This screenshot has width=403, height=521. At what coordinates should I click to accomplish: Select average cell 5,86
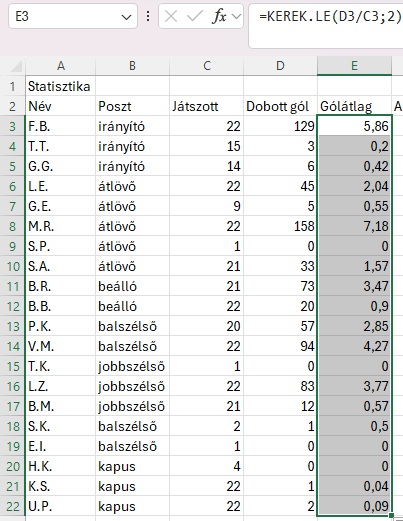tap(354, 126)
